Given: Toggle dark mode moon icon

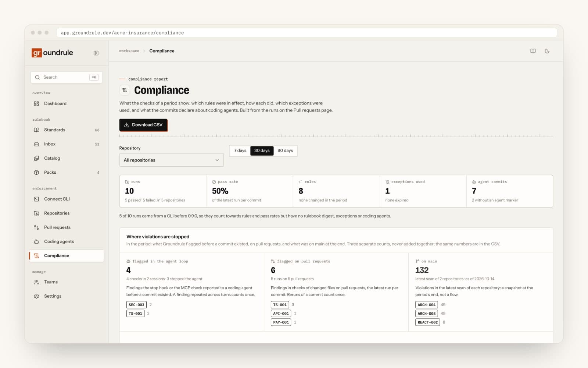Looking at the screenshot, I should click(x=547, y=51).
